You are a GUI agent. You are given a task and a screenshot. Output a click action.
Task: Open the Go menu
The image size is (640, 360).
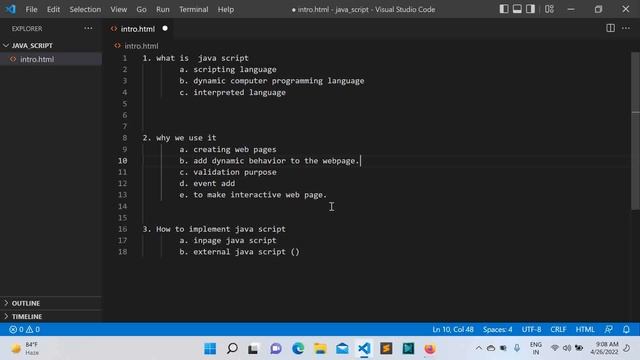tap(141, 9)
